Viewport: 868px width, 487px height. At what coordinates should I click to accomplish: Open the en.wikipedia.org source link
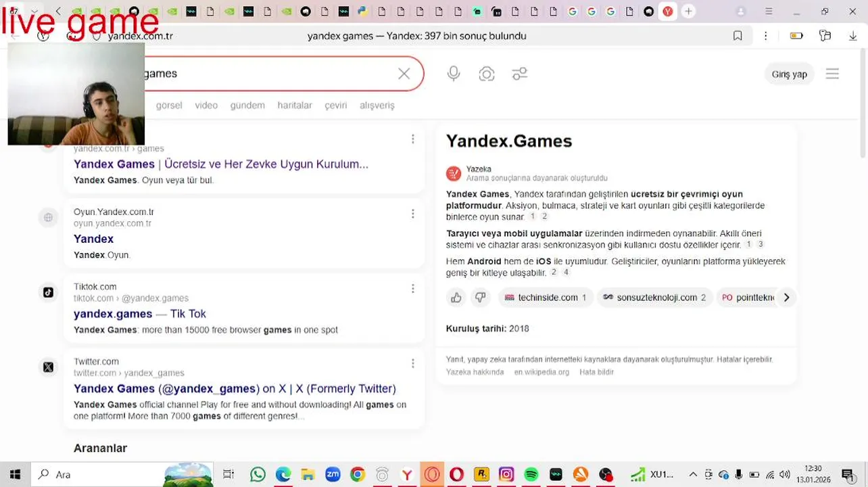541,372
